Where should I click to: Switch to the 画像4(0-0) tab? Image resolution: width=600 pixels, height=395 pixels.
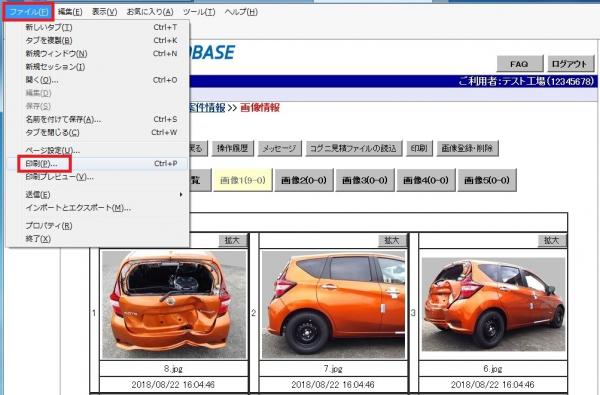point(426,180)
